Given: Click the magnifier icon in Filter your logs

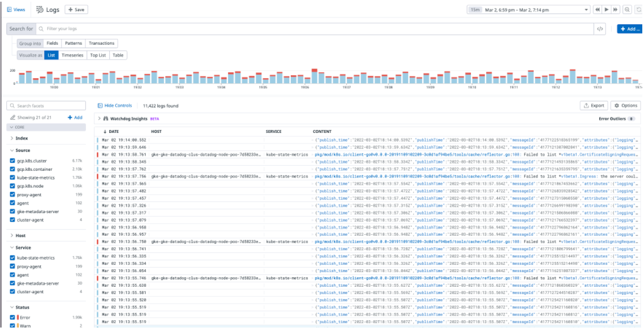Looking at the screenshot, I should click(x=41, y=29).
